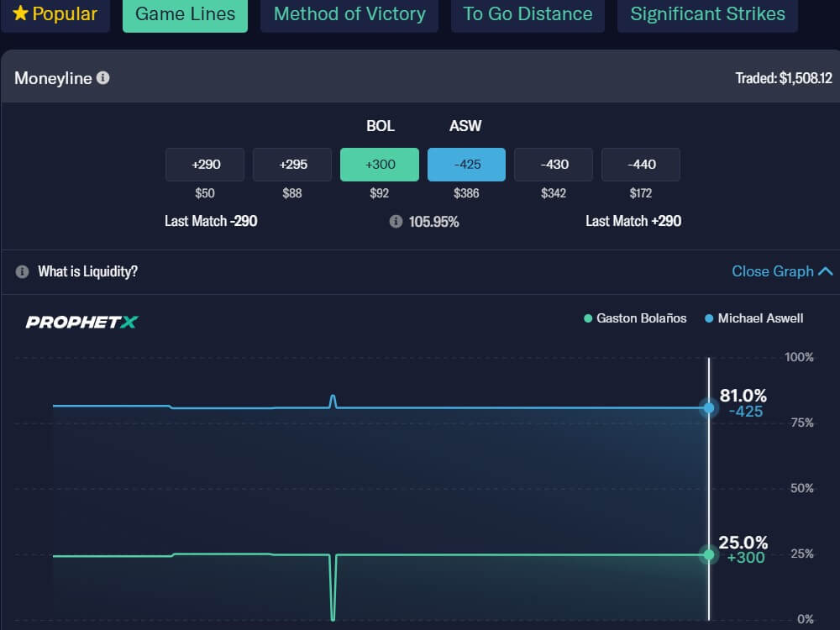Select the +295 odds button
The height and width of the screenshot is (630, 840).
pos(292,165)
